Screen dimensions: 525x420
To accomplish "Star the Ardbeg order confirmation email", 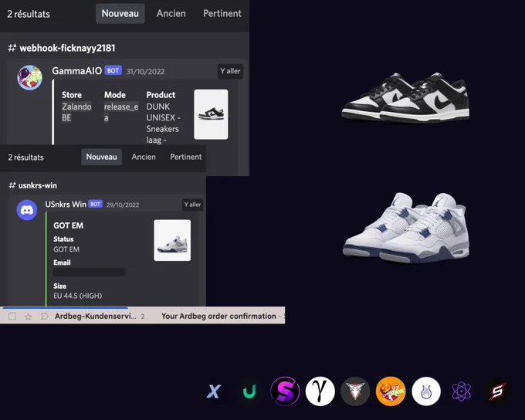I will coord(28,317).
